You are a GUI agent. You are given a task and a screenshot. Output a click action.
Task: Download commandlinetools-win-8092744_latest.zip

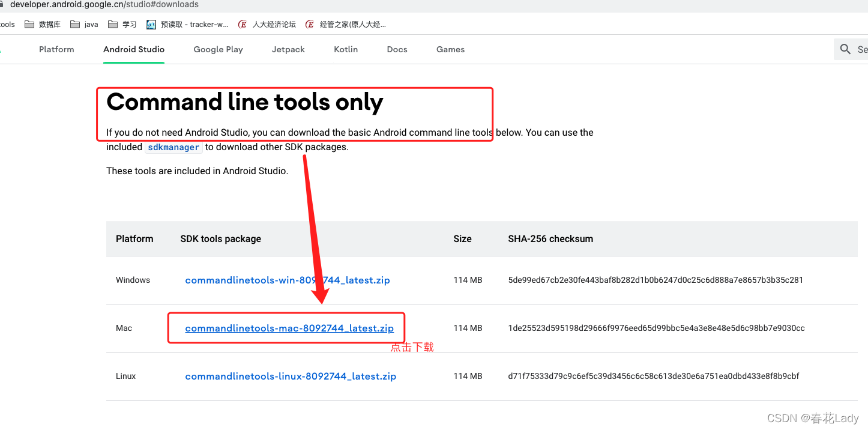tap(288, 280)
